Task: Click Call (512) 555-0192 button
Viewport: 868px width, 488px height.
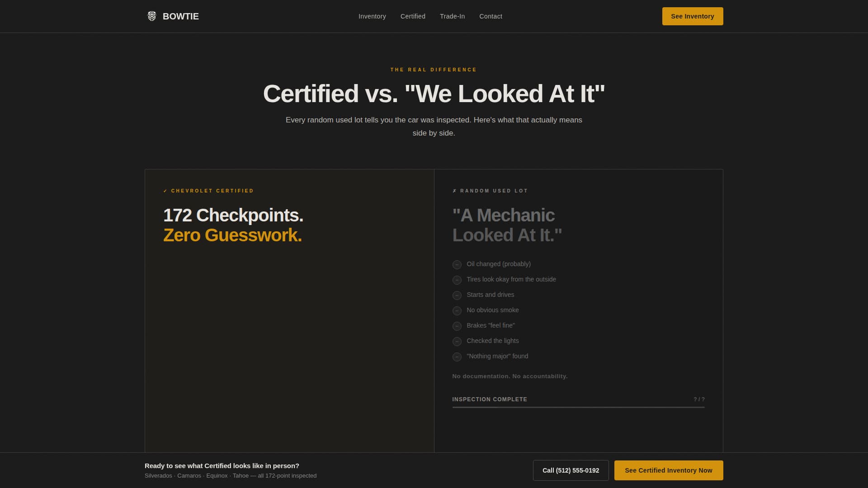Action: click(x=571, y=470)
